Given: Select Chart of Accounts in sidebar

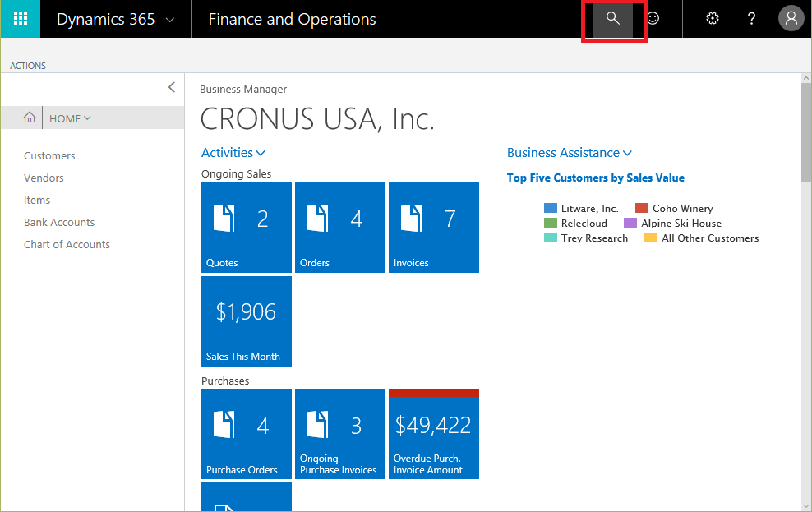Looking at the screenshot, I should click(67, 245).
